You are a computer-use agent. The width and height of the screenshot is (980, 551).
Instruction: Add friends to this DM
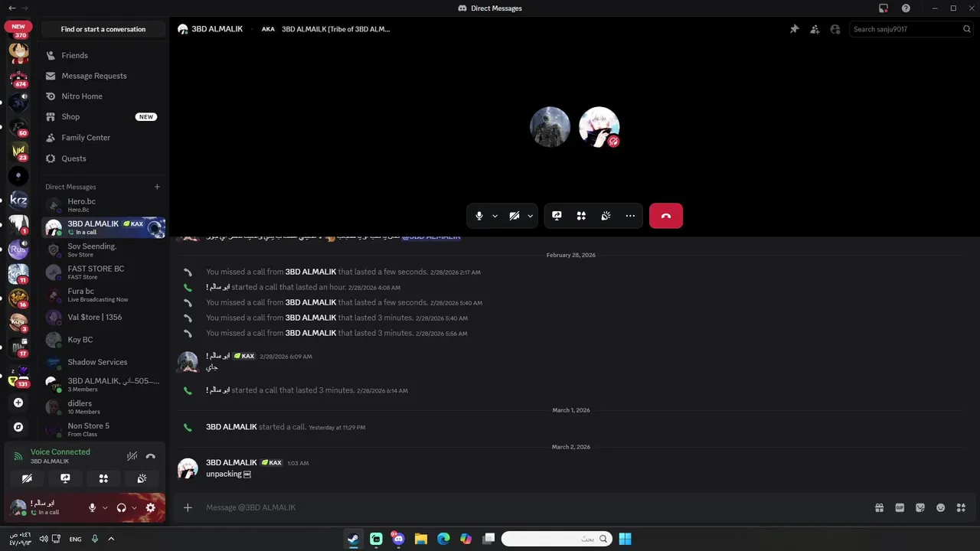pos(815,29)
